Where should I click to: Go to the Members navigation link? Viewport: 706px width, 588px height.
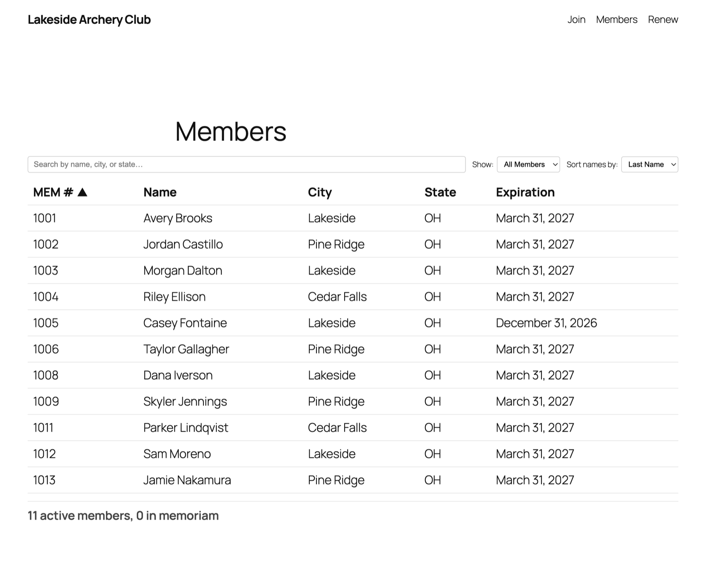[616, 19]
